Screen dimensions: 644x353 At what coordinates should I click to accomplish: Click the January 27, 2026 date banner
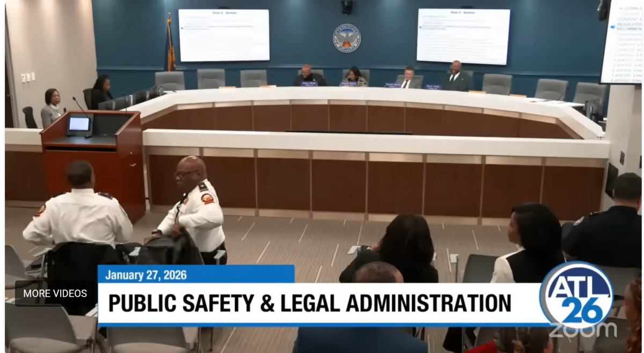pos(196,275)
